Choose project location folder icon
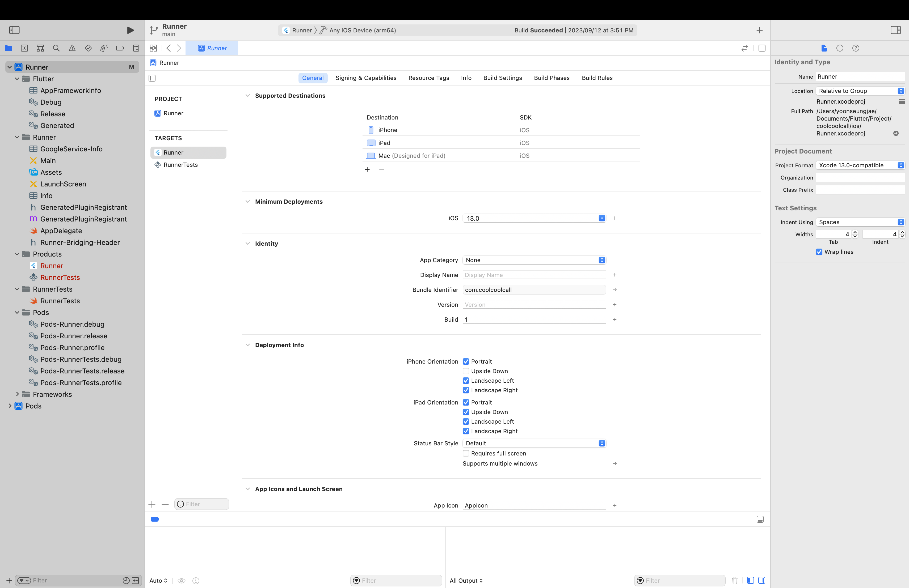 (902, 101)
